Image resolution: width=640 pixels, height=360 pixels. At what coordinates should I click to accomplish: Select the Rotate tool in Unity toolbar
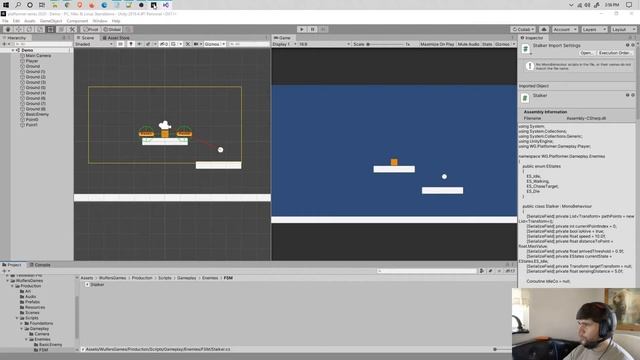click(29, 29)
